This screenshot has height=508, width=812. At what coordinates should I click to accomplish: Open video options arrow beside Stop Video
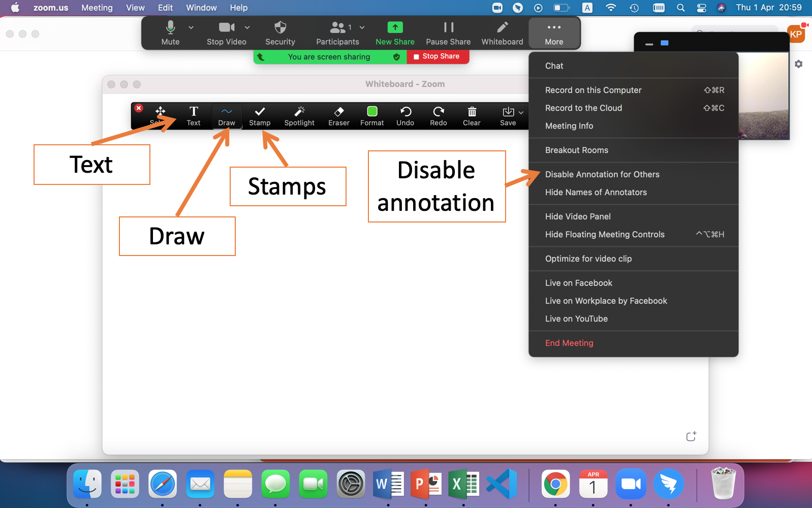pos(247,27)
